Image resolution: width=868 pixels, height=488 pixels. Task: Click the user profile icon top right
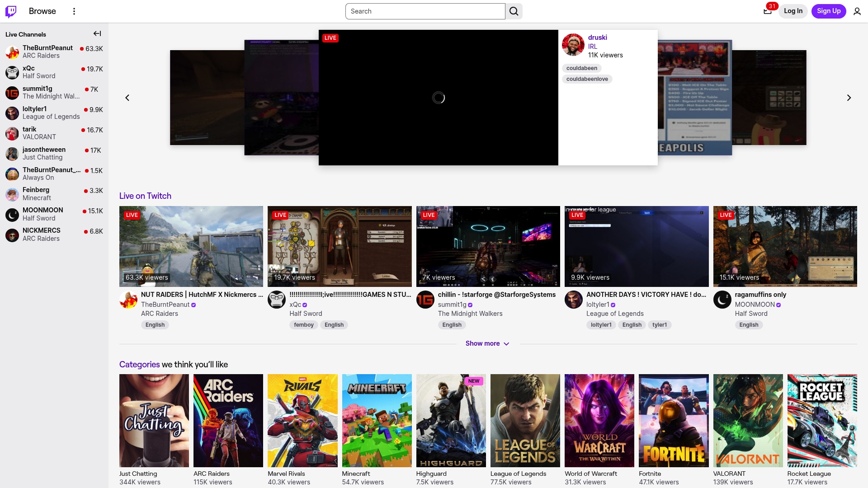coord(857,11)
